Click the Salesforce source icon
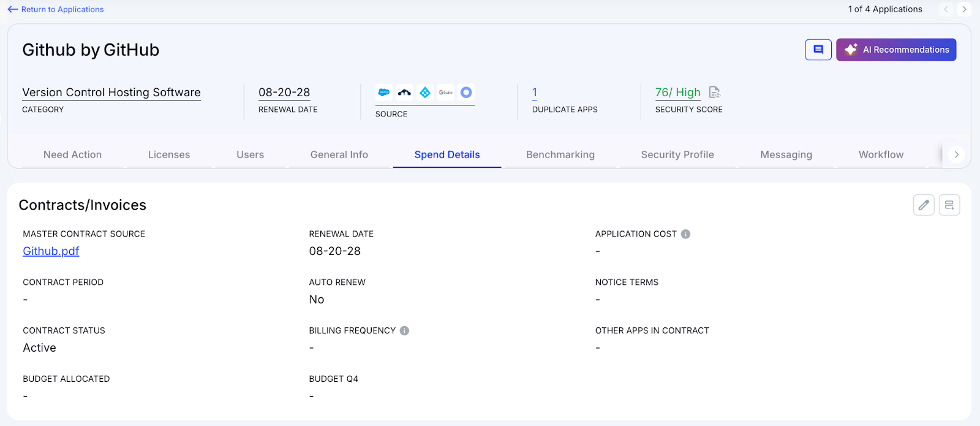This screenshot has height=426, width=980. (x=384, y=93)
